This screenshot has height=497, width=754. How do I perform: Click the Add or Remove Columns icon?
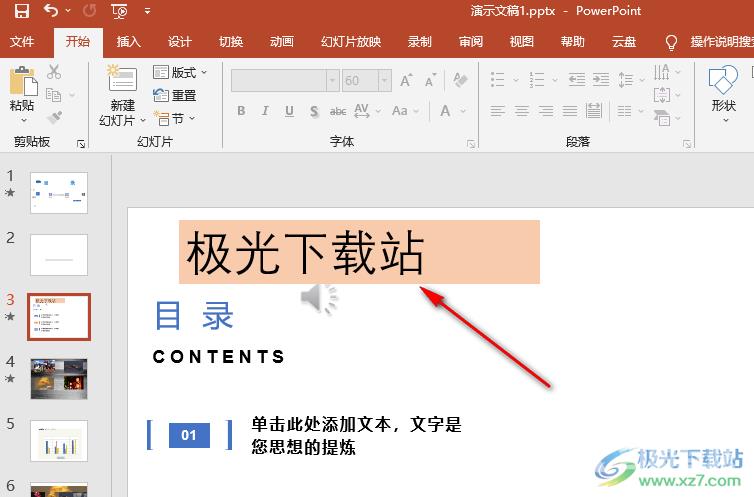point(624,112)
